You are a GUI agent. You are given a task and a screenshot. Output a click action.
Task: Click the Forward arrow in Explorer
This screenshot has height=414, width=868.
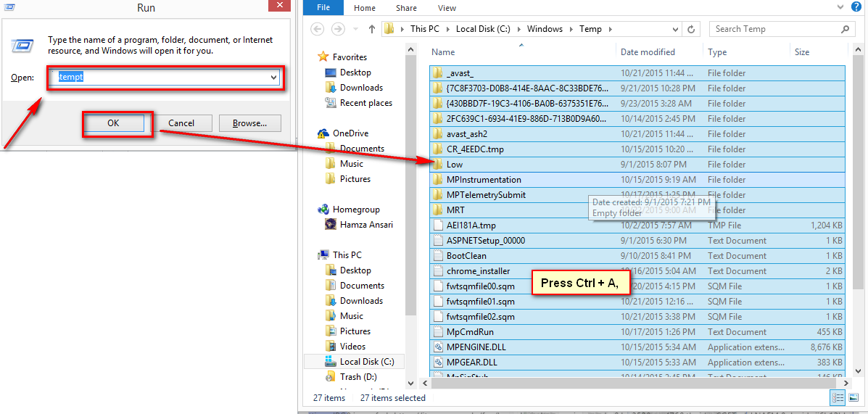(x=336, y=29)
